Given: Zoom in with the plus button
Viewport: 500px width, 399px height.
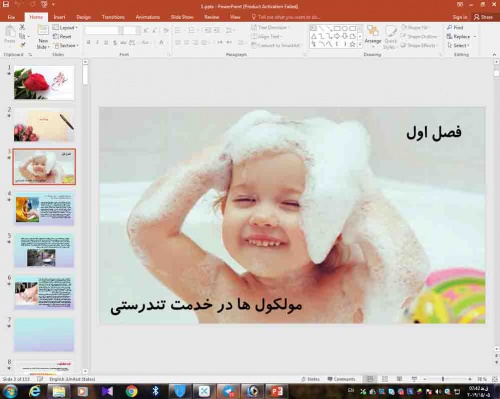Looking at the screenshot, I should coord(470,379).
